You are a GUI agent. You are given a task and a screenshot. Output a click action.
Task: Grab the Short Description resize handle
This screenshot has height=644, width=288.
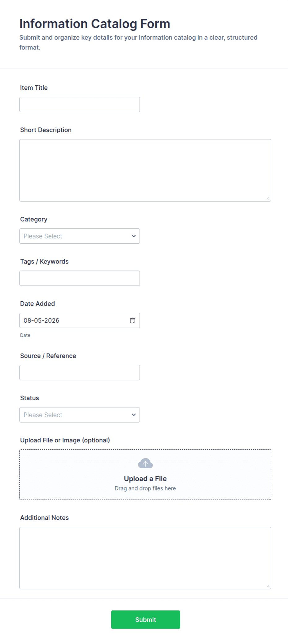click(268, 198)
